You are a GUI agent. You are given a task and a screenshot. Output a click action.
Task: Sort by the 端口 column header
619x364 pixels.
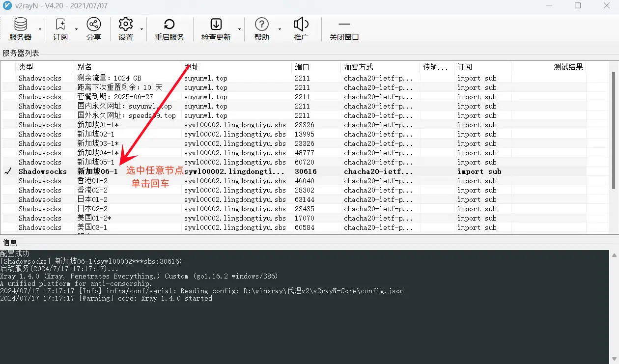tap(316, 67)
